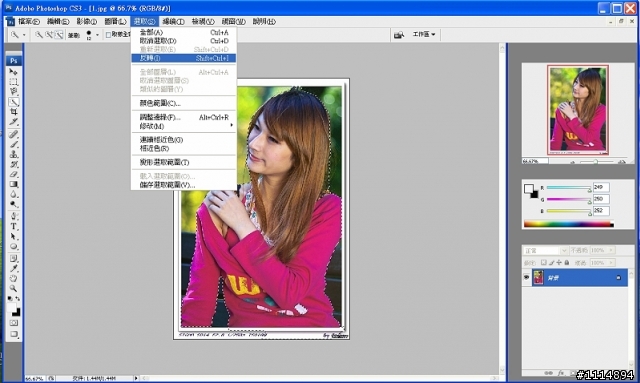The height and width of the screenshot is (383, 640).
Task: Select the Healing Brush tool
Action: pyautogui.click(x=13, y=134)
